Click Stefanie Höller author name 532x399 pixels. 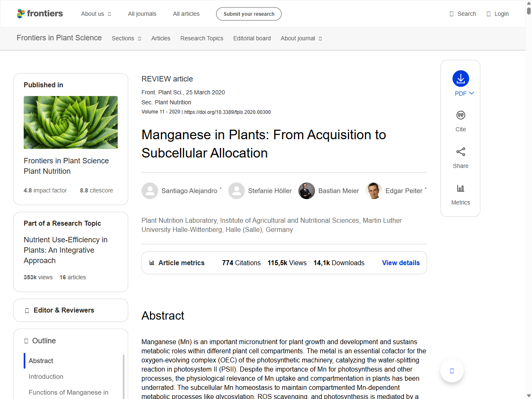coord(270,191)
